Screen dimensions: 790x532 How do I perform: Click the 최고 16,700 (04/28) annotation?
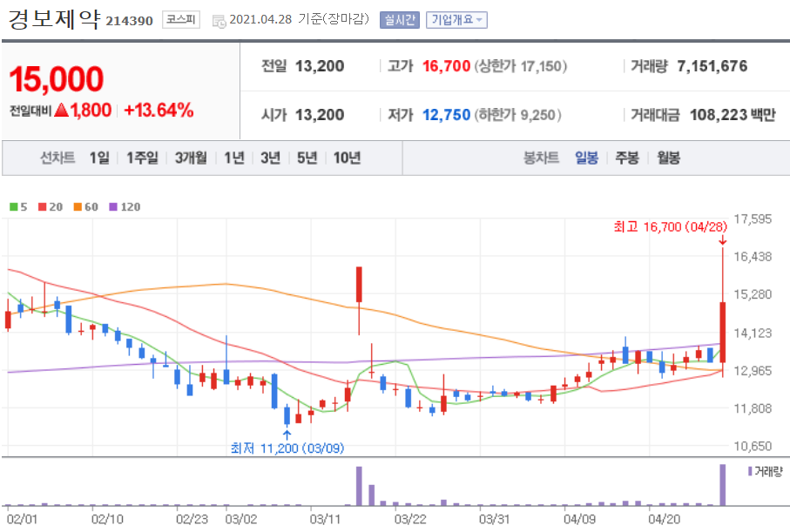pos(671,226)
